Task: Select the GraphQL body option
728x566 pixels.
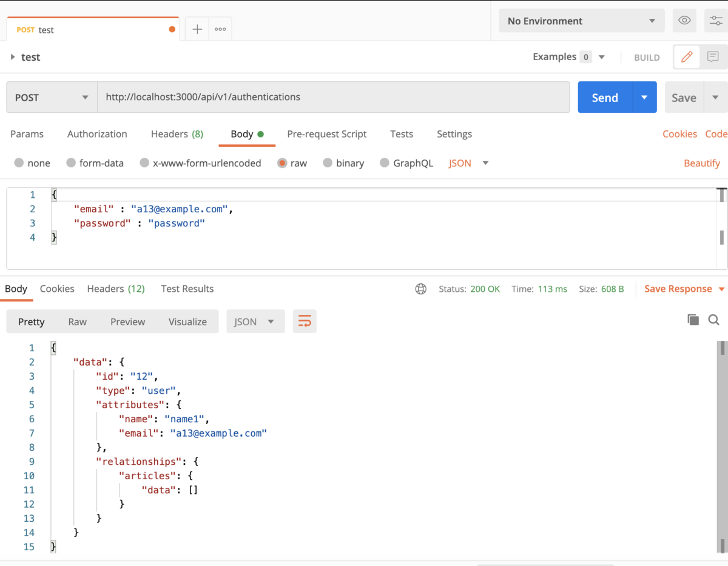Action: pyautogui.click(x=406, y=163)
